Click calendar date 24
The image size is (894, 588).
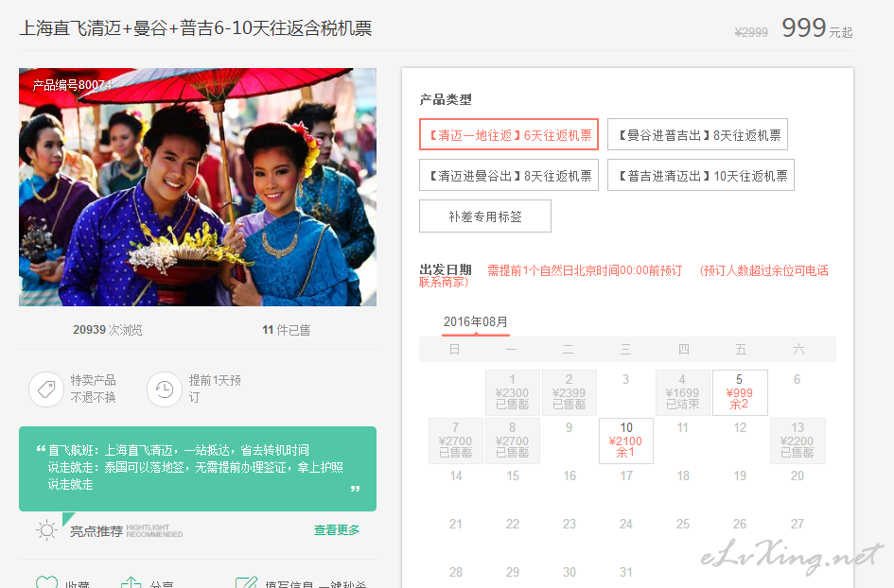626,524
